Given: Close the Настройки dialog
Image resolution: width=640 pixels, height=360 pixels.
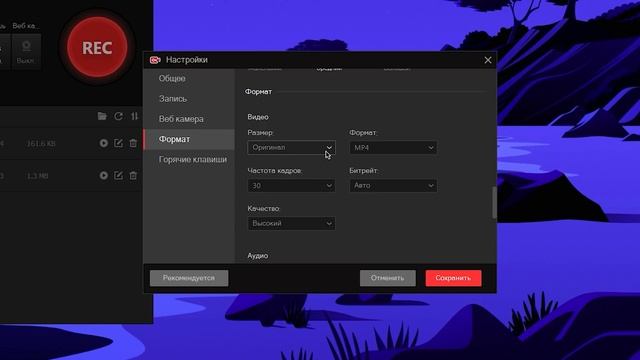Looking at the screenshot, I should tap(488, 60).
